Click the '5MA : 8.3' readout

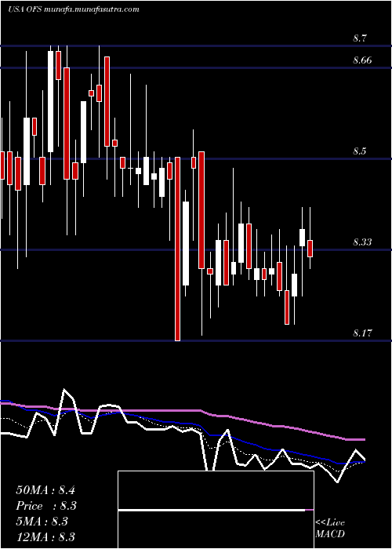click(x=42, y=522)
